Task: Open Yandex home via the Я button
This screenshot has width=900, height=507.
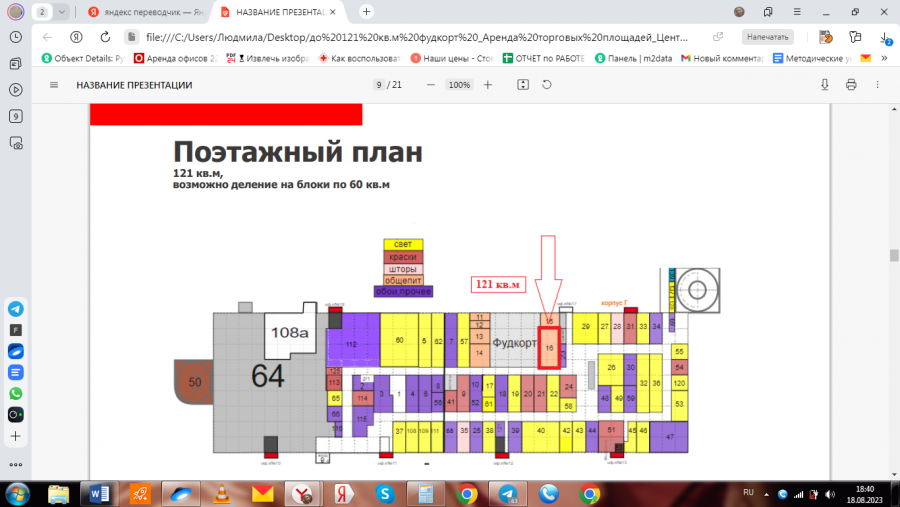Action: (76, 37)
